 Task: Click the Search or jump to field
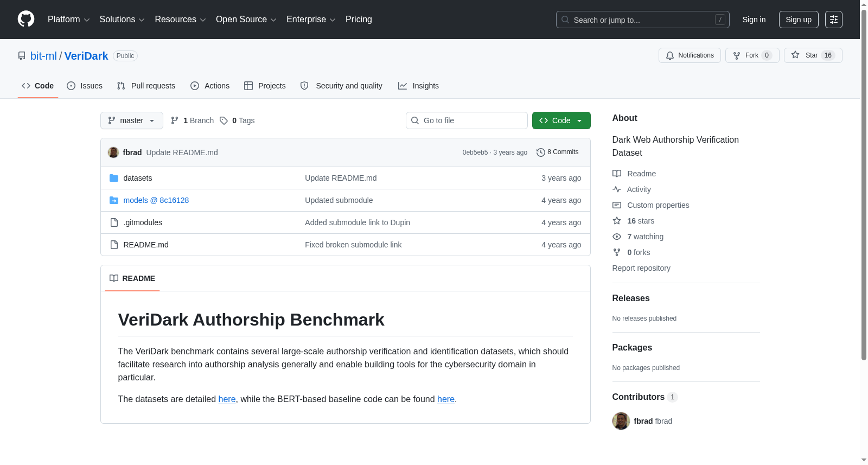[x=643, y=20]
